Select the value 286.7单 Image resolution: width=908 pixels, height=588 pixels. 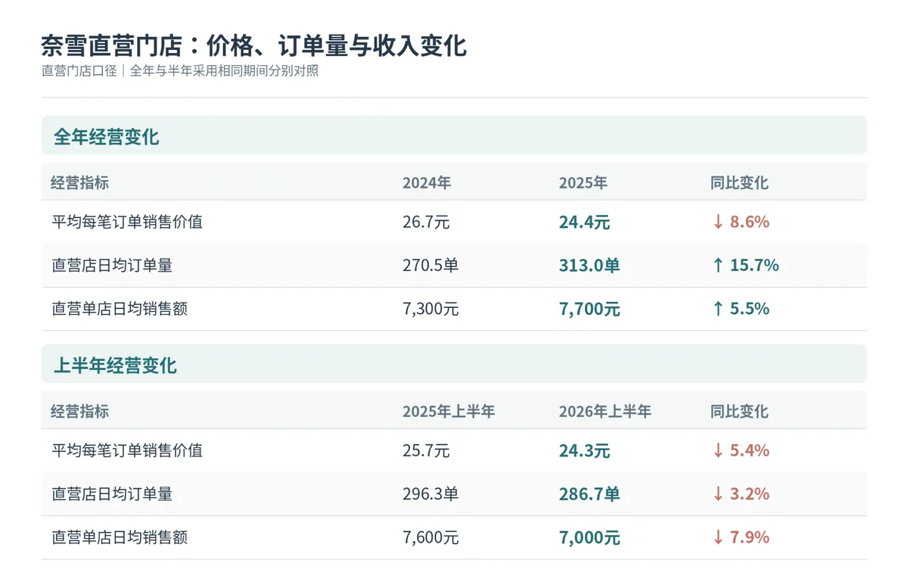pos(589,494)
